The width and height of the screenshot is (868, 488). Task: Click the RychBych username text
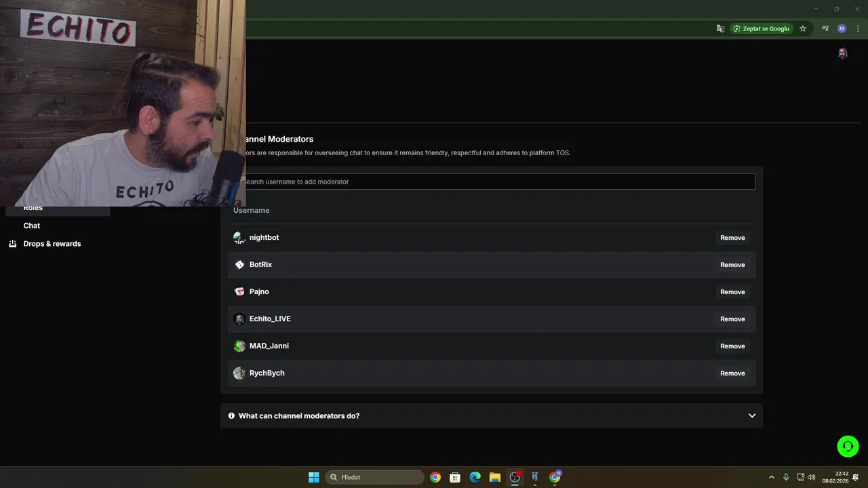point(267,373)
